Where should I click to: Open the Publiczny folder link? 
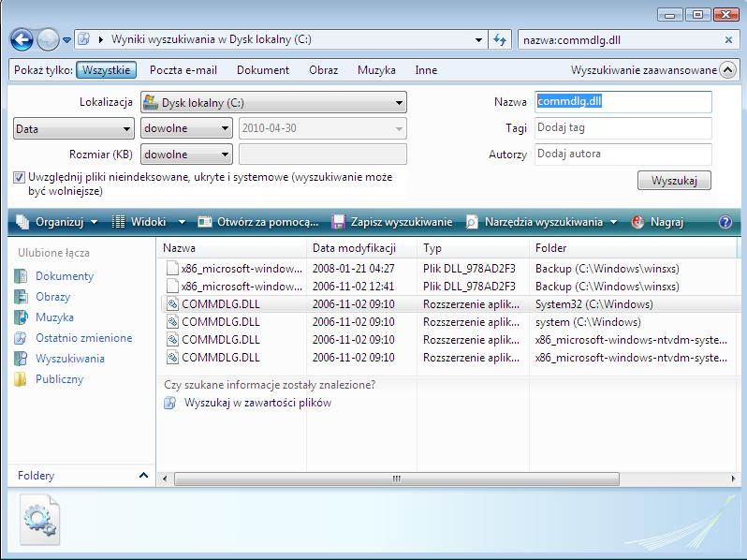coord(59,379)
